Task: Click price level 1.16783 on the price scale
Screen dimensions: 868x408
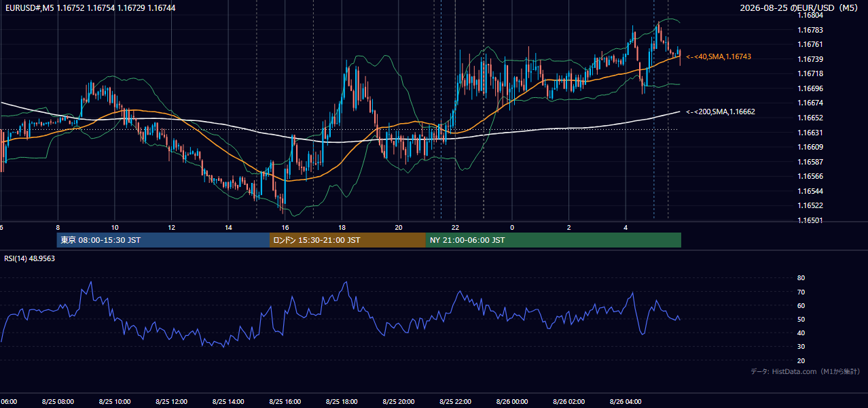Action: [x=810, y=30]
